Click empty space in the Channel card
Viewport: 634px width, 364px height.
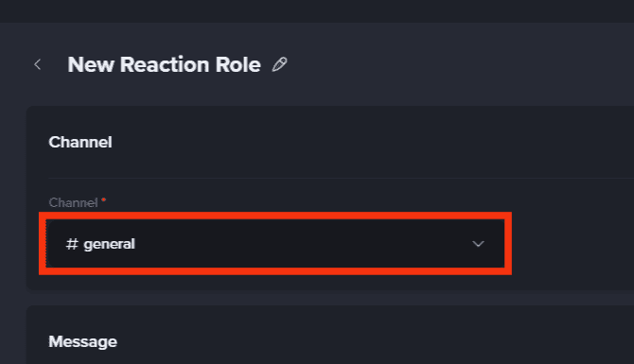[566, 242]
